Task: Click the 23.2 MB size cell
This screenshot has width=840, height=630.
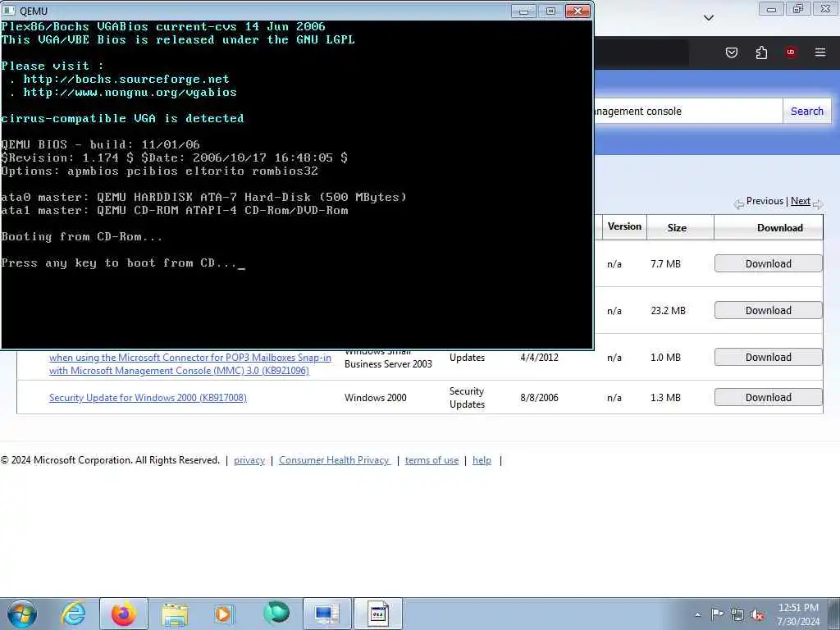Action: tap(668, 310)
